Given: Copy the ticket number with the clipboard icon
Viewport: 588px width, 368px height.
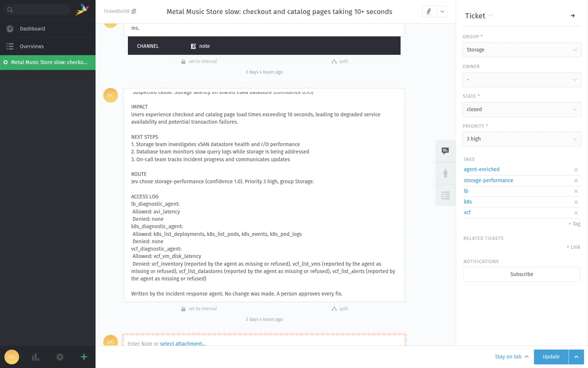Looking at the screenshot, I should (x=134, y=11).
